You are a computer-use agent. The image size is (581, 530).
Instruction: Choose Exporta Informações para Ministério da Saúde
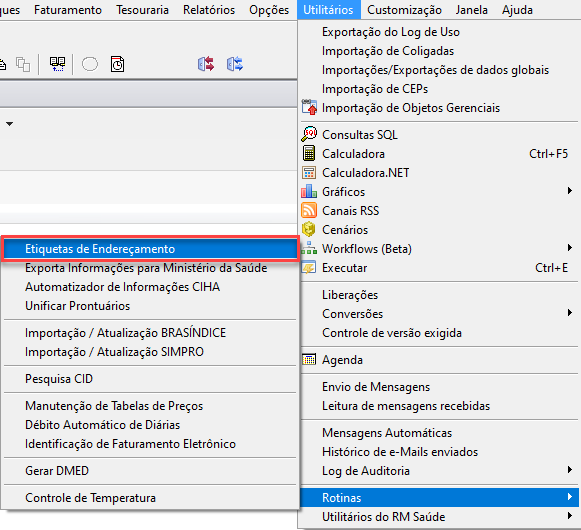point(150,268)
